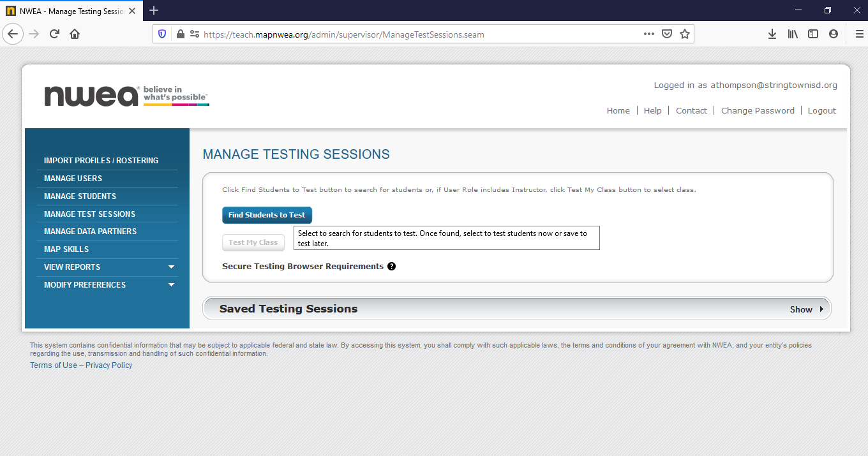Image resolution: width=868 pixels, height=456 pixels.
Task: Click the Logout link
Action: pyautogui.click(x=821, y=110)
